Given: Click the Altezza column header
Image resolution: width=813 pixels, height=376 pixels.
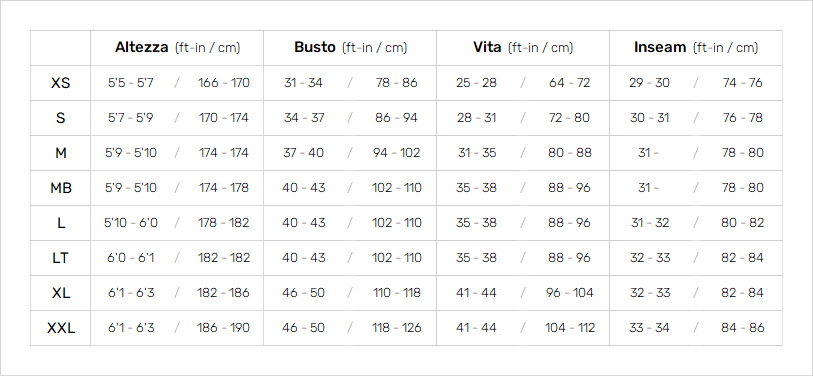Looking at the screenshot, I should (x=177, y=48).
